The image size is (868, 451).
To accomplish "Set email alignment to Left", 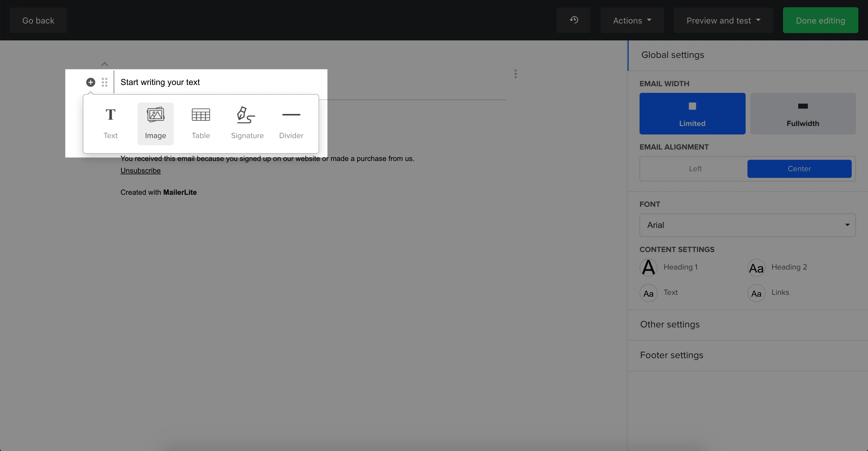I will 695,169.
